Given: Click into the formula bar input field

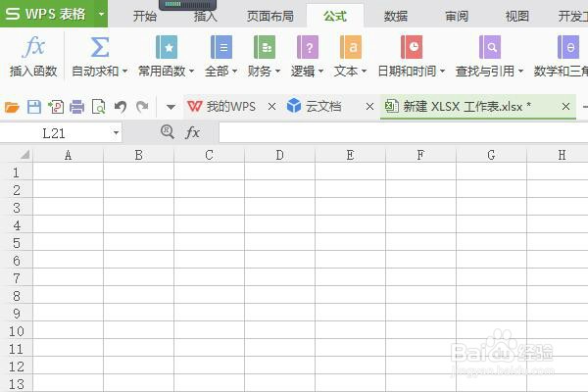Looking at the screenshot, I should coord(403,133).
